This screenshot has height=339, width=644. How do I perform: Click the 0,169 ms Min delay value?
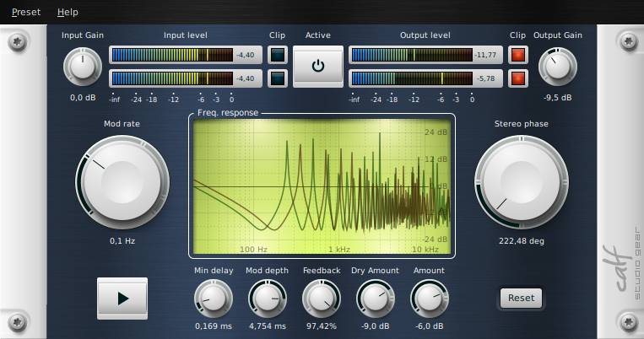(214, 326)
